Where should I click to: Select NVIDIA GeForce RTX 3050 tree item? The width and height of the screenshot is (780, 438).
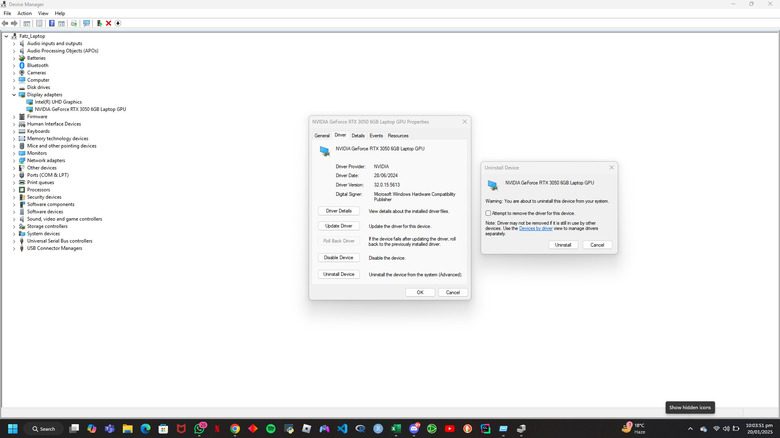tap(80, 109)
